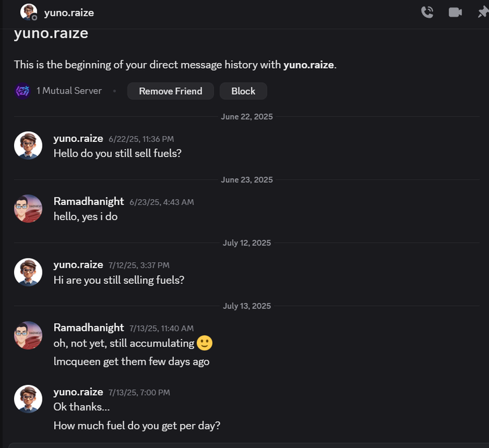Block yuno.raize using the Block button
The width and height of the screenshot is (489, 448).
click(x=243, y=91)
